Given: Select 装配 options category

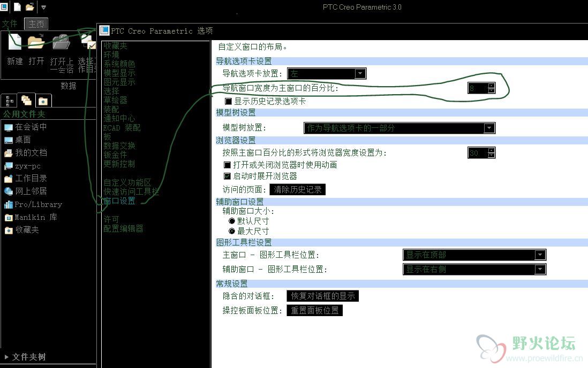Looking at the screenshot, I should coord(111,110).
